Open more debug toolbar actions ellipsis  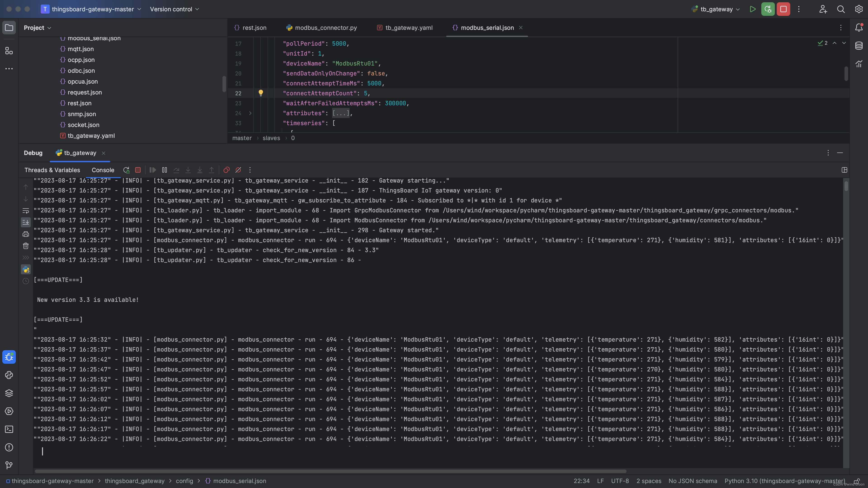click(250, 170)
